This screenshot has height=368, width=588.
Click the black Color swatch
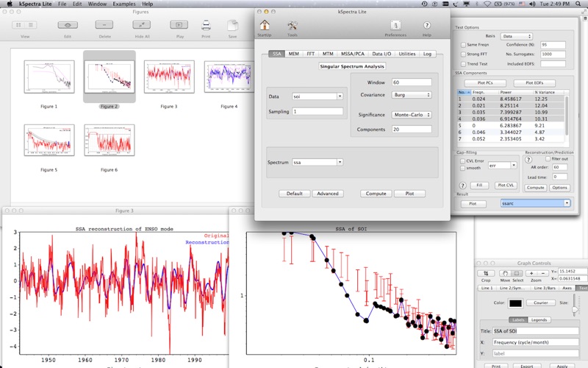515,303
